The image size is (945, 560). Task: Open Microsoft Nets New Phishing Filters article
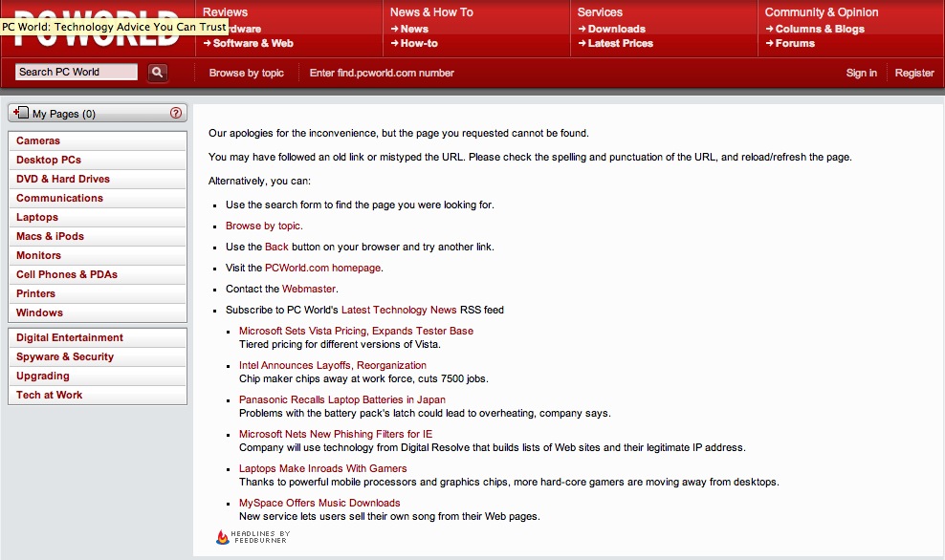pos(336,434)
